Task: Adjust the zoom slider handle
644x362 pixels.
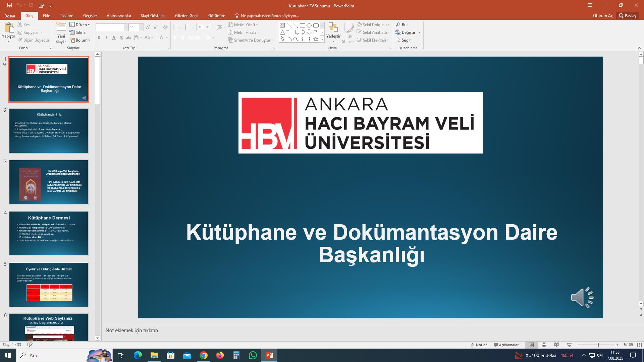Action: point(598,345)
